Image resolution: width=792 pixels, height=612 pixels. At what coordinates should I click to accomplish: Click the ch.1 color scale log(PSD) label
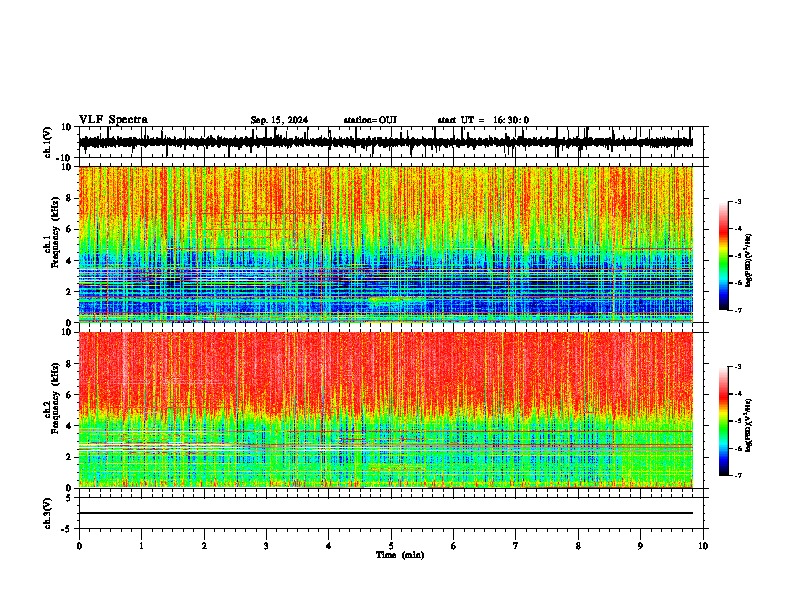point(748,260)
